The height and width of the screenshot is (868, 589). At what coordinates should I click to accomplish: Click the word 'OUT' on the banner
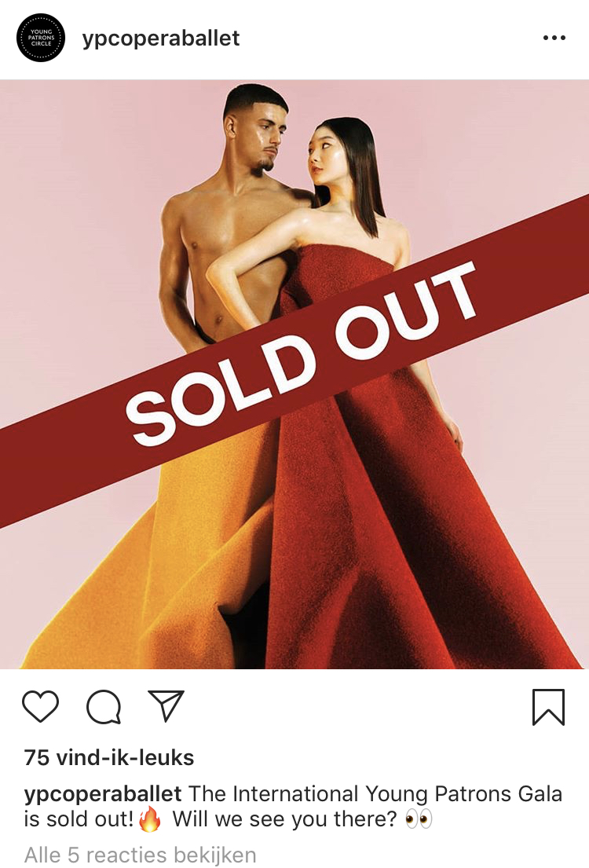pos(406,309)
